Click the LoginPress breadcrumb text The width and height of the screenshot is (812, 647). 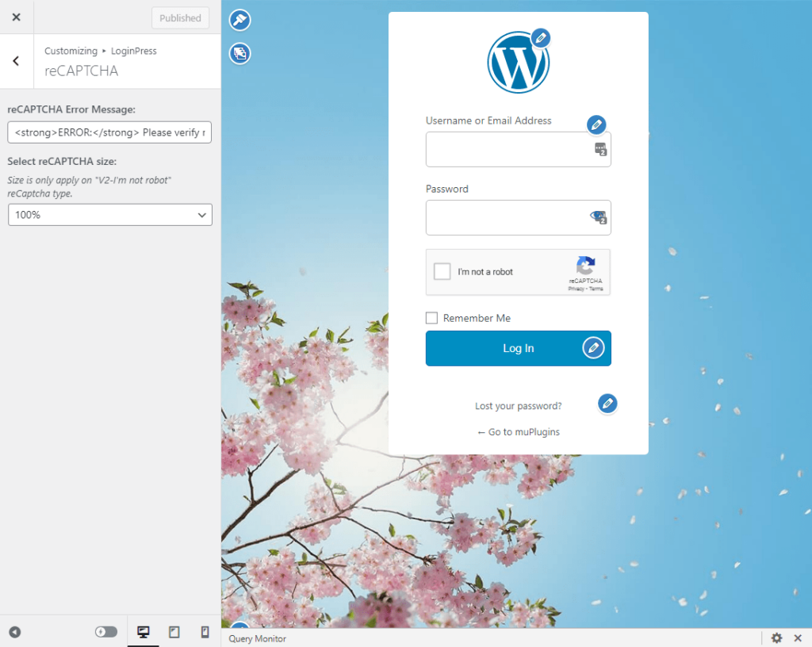(x=133, y=51)
